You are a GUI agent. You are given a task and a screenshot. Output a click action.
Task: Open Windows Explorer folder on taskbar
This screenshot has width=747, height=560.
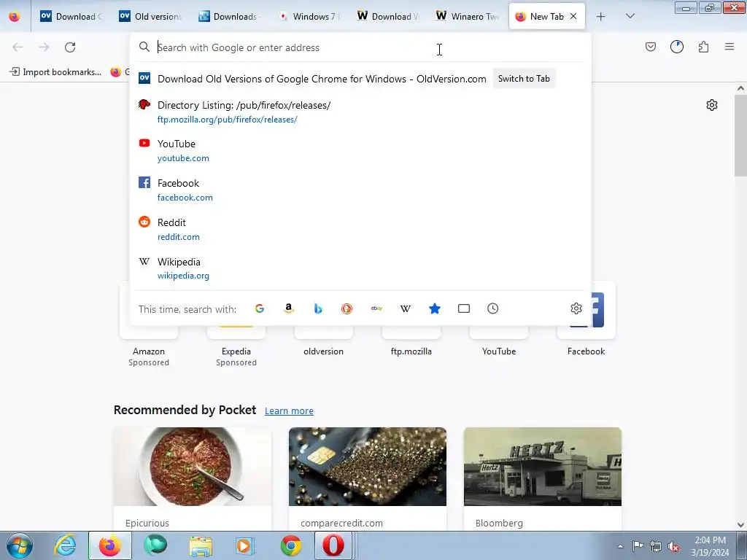(x=201, y=545)
